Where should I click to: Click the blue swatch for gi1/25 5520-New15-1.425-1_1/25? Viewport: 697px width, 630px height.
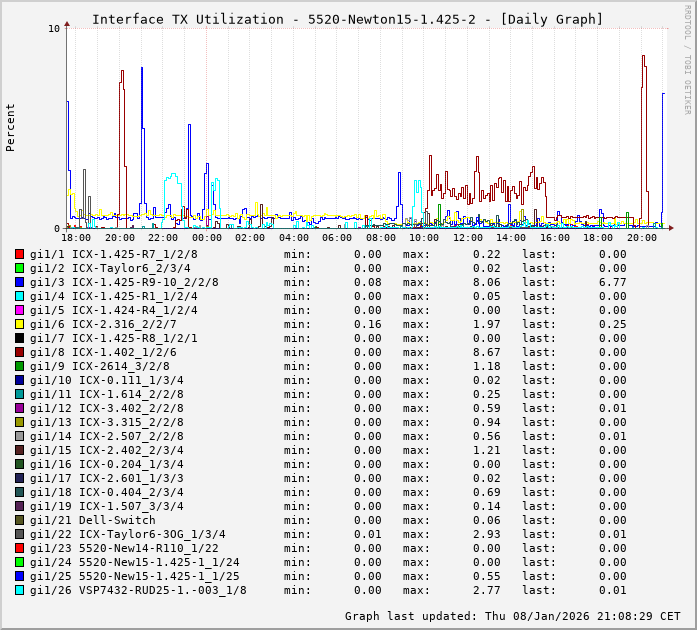click(19, 576)
